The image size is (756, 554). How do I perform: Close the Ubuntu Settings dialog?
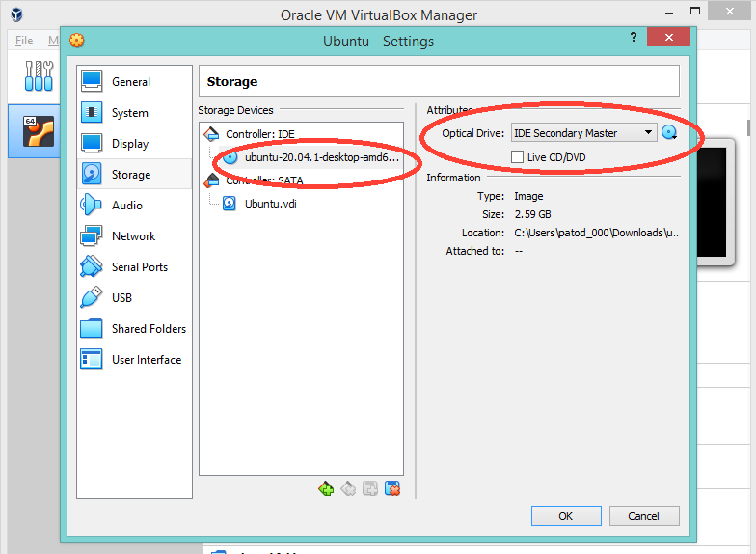[668, 37]
